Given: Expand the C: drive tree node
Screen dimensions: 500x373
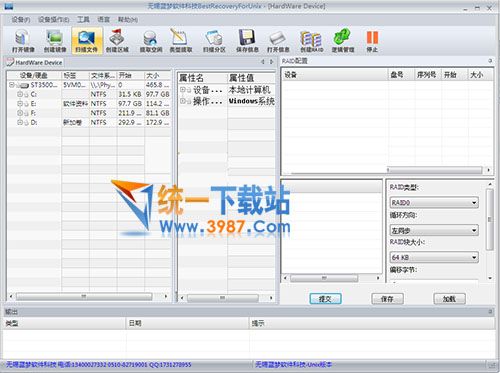Looking at the screenshot, I should coord(20,94).
